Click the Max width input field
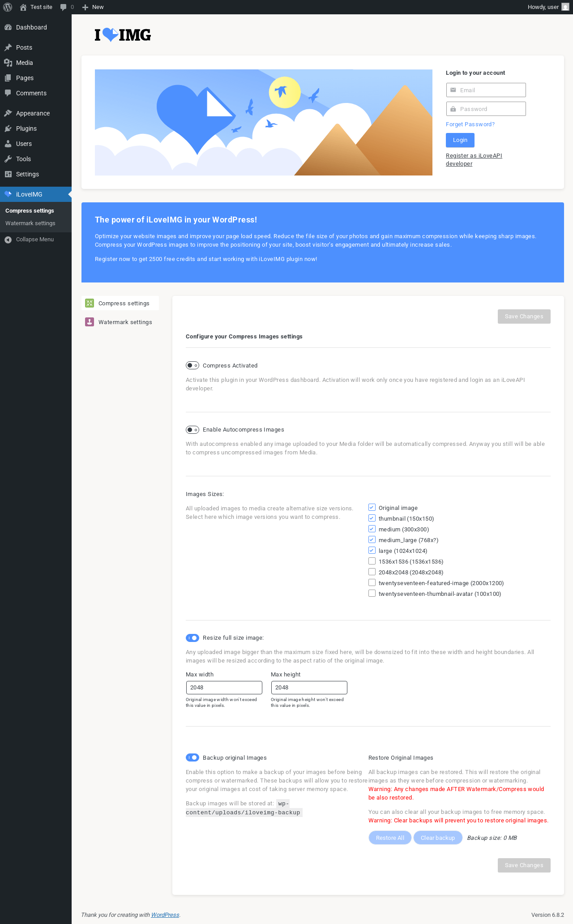Image resolution: width=573 pixels, height=924 pixels. (224, 688)
